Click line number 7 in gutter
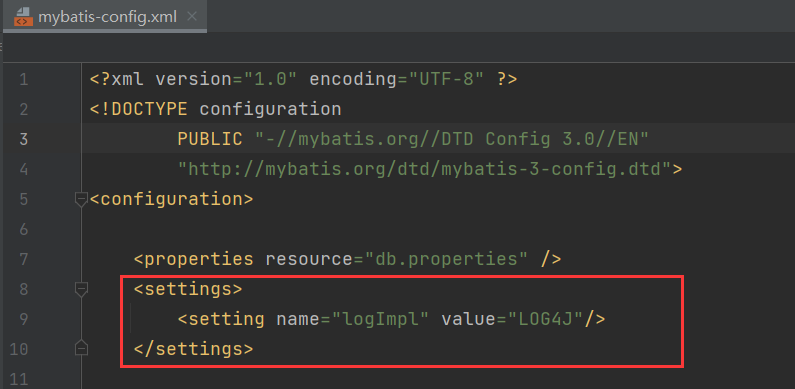This screenshot has width=795, height=389. [x=23, y=259]
